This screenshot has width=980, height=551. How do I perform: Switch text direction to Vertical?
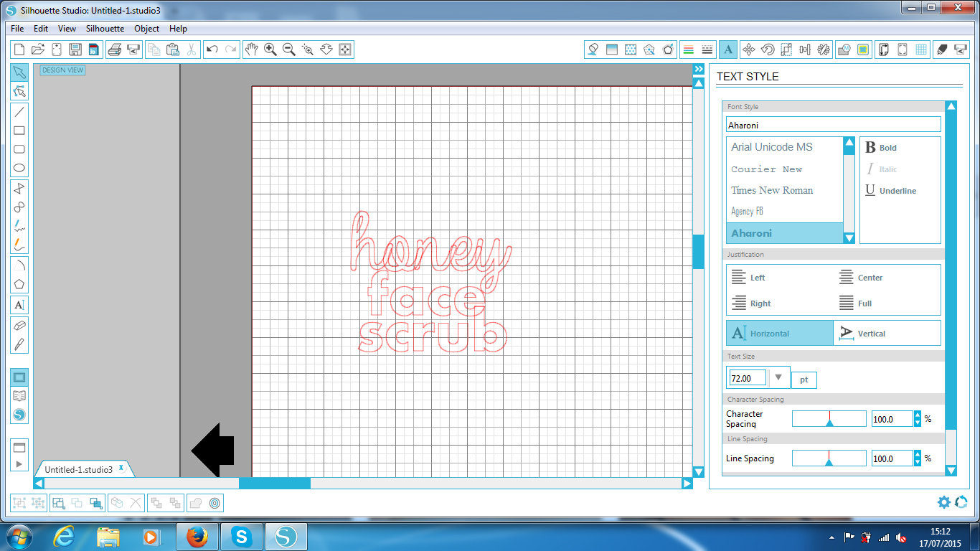pyautogui.click(x=887, y=333)
